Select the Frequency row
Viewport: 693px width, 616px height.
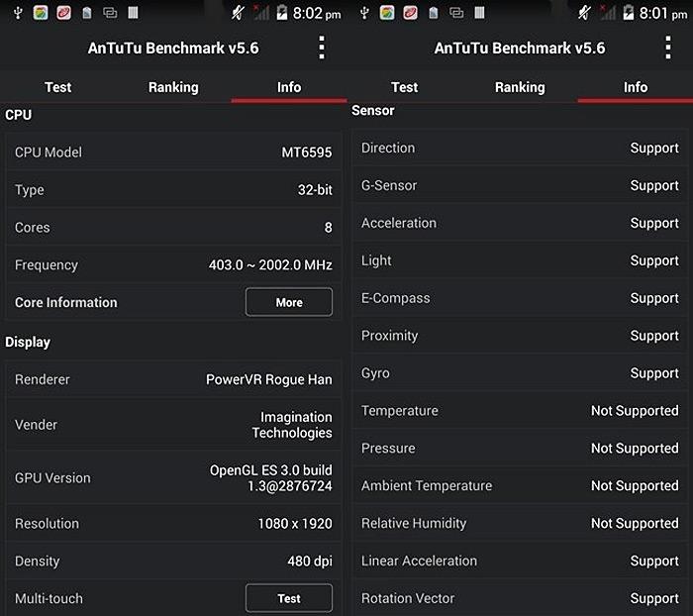pyautogui.click(x=173, y=264)
